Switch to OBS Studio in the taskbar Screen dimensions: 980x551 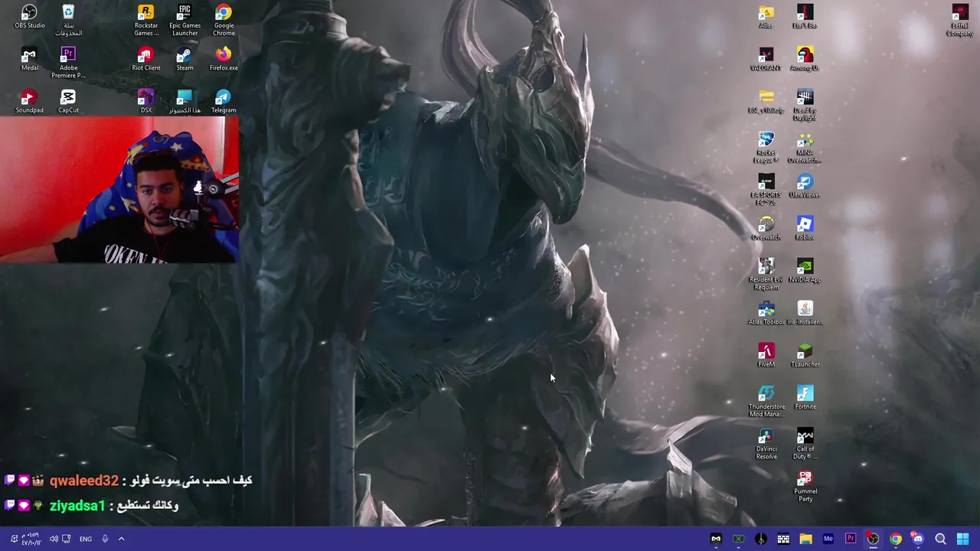[x=873, y=539]
